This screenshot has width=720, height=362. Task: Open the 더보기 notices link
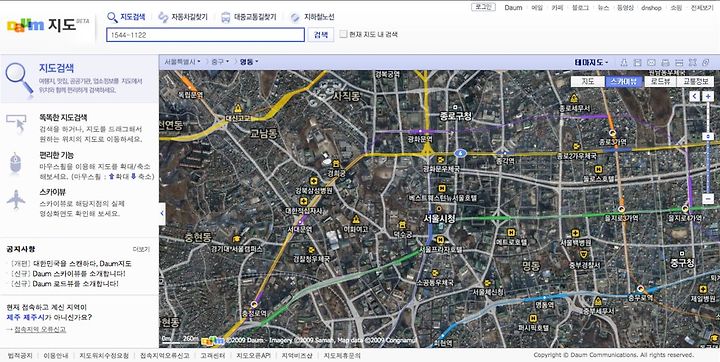tap(141, 249)
